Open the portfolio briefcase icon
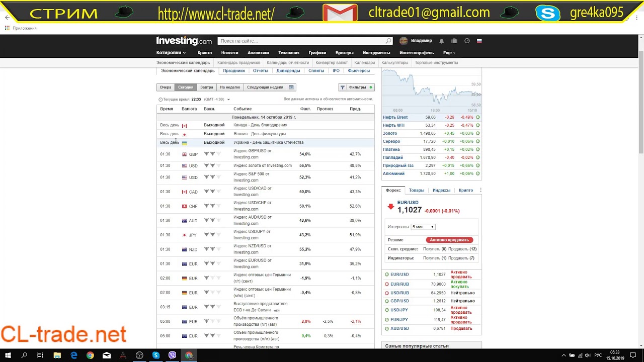 coord(454,41)
